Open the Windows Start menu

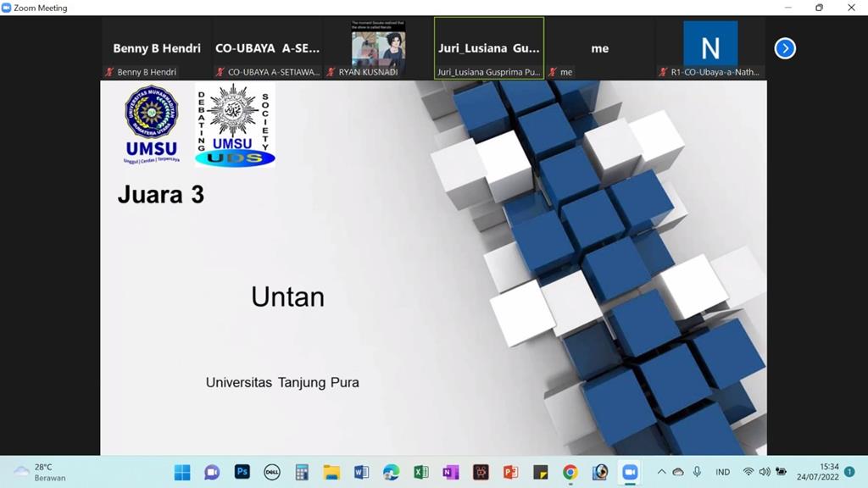(182, 472)
